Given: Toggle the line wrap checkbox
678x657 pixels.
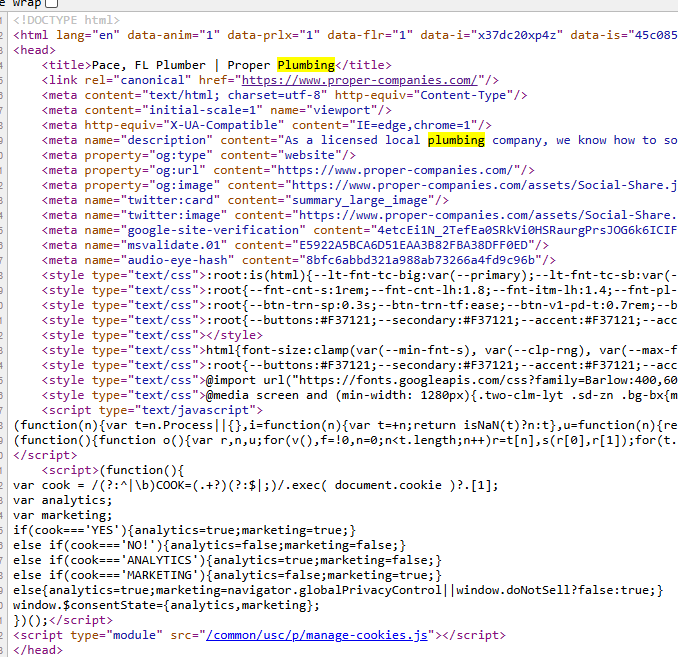Looking at the screenshot, I should click(x=51, y=4).
